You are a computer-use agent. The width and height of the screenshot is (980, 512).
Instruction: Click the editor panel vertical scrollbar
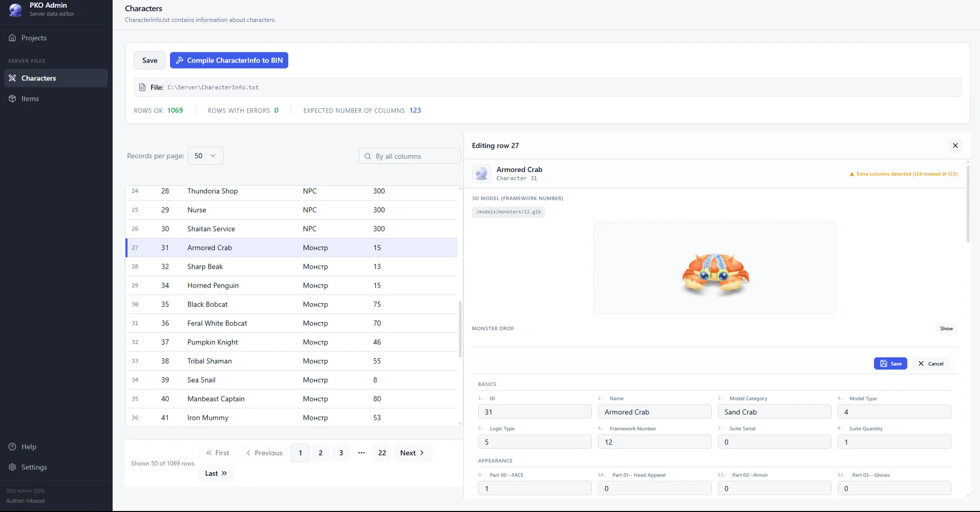coord(967,205)
